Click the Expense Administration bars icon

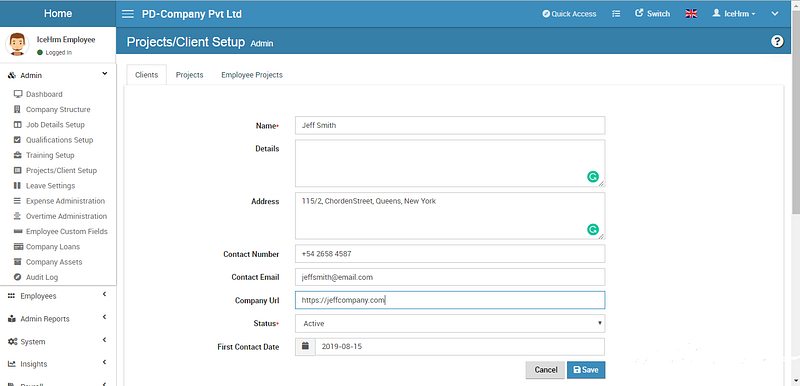[x=17, y=201]
